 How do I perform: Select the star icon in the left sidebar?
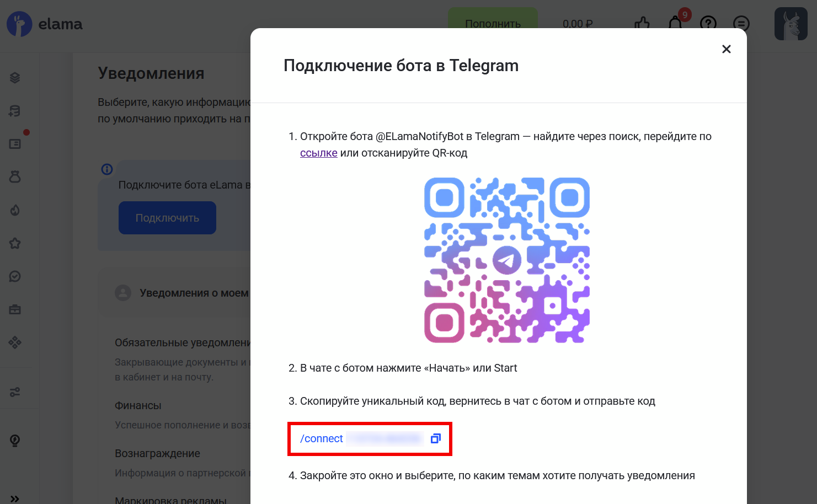pos(15,243)
